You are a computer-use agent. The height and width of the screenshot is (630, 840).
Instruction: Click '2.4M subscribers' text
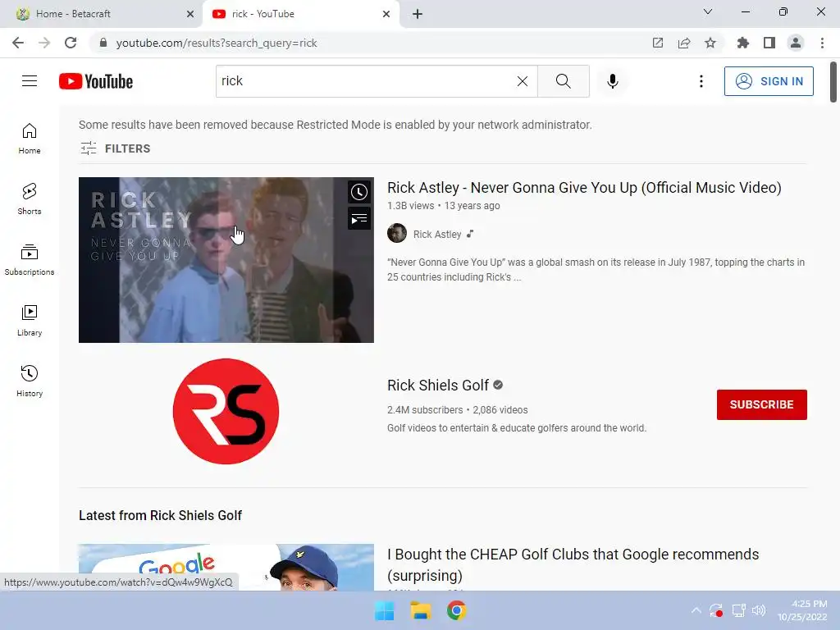click(x=425, y=410)
